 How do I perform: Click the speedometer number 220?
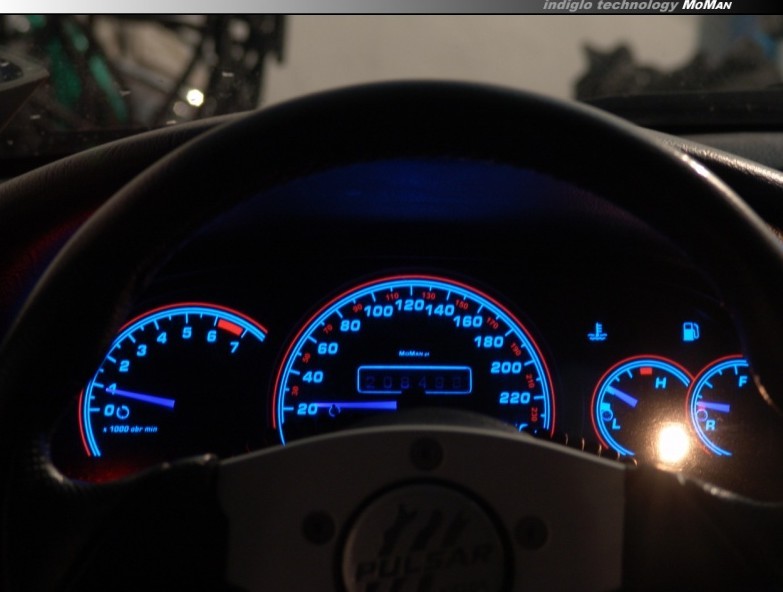pyautogui.click(x=514, y=398)
